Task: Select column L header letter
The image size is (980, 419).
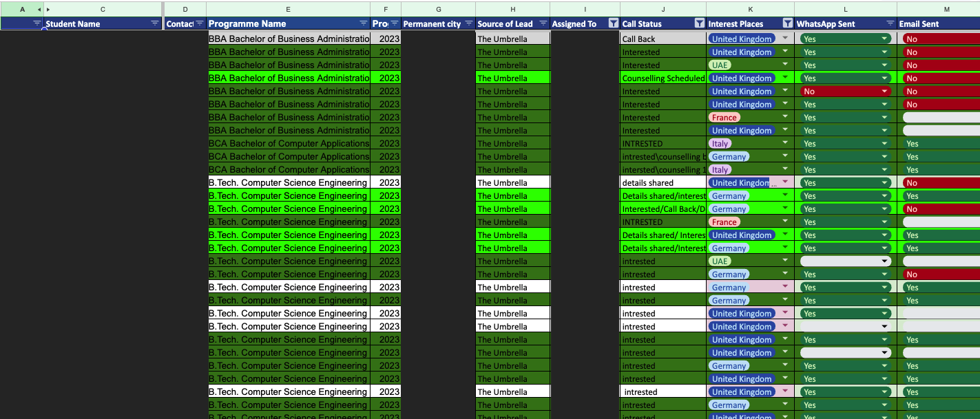Action: click(x=846, y=9)
